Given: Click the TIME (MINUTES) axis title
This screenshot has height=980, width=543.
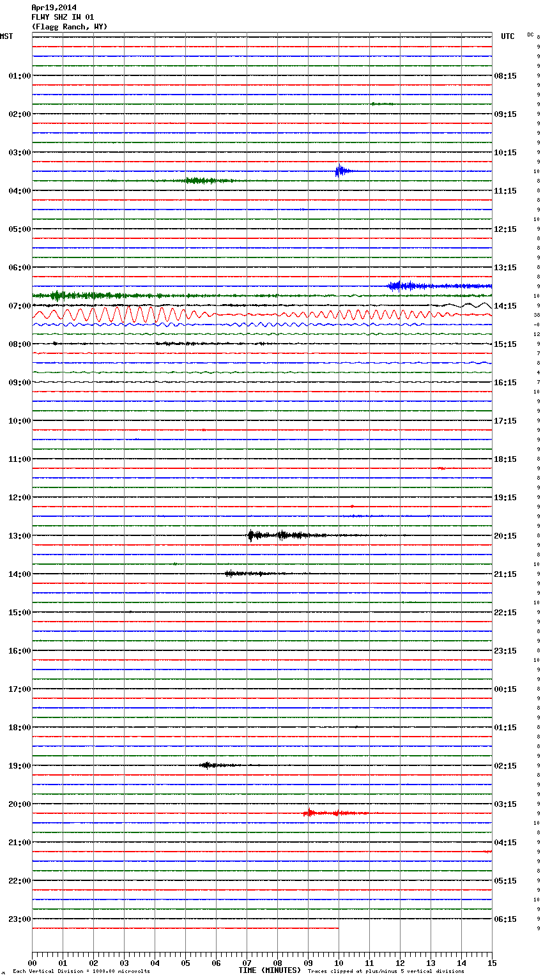Looking at the screenshot, I should [270, 970].
